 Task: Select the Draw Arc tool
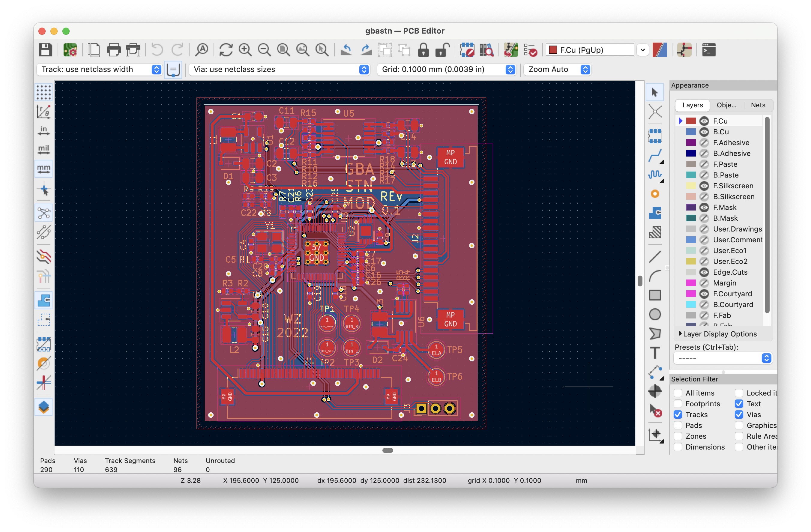[655, 276]
